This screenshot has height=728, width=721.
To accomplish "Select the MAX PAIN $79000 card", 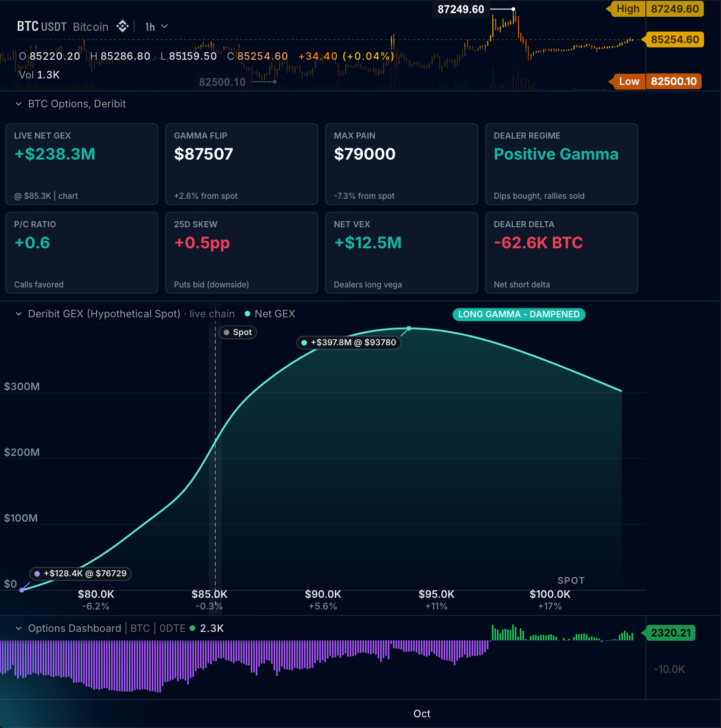I will click(x=402, y=164).
